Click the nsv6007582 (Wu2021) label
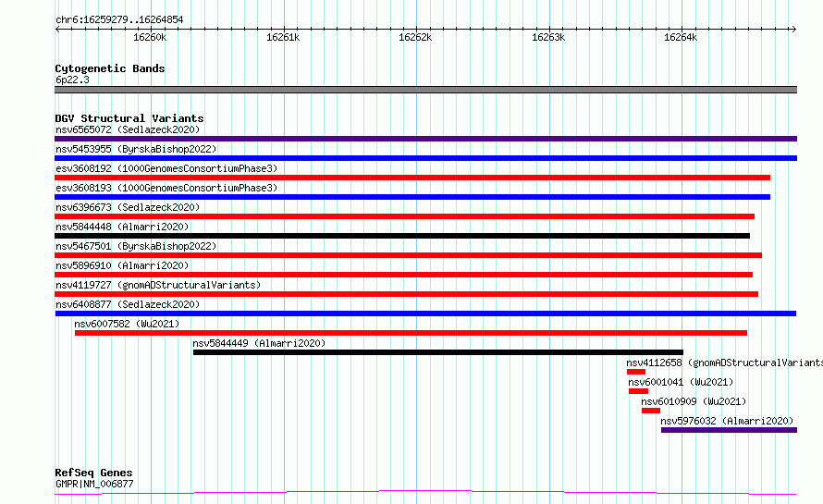This screenshot has height=504, width=823. click(x=127, y=324)
